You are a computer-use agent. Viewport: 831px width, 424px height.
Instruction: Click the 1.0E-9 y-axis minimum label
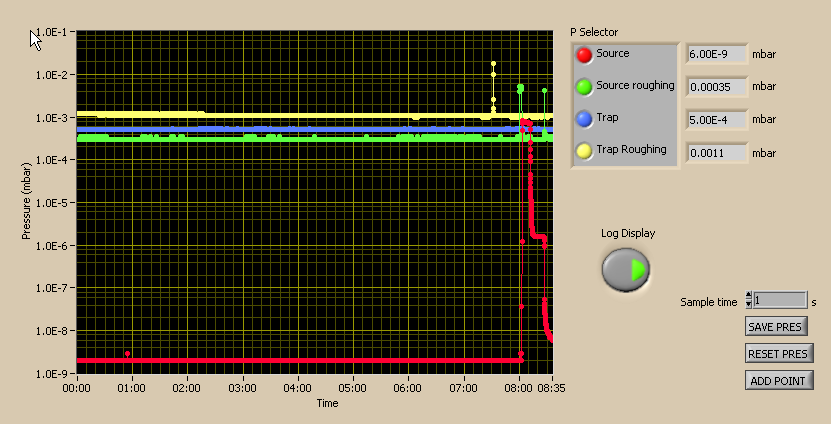[x=51, y=374]
